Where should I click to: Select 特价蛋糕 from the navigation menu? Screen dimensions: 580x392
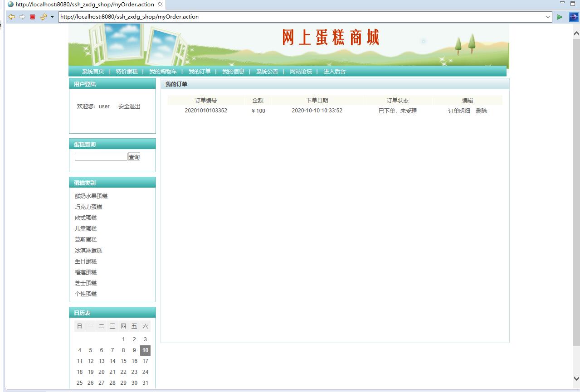pyautogui.click(x=127, y=72)
